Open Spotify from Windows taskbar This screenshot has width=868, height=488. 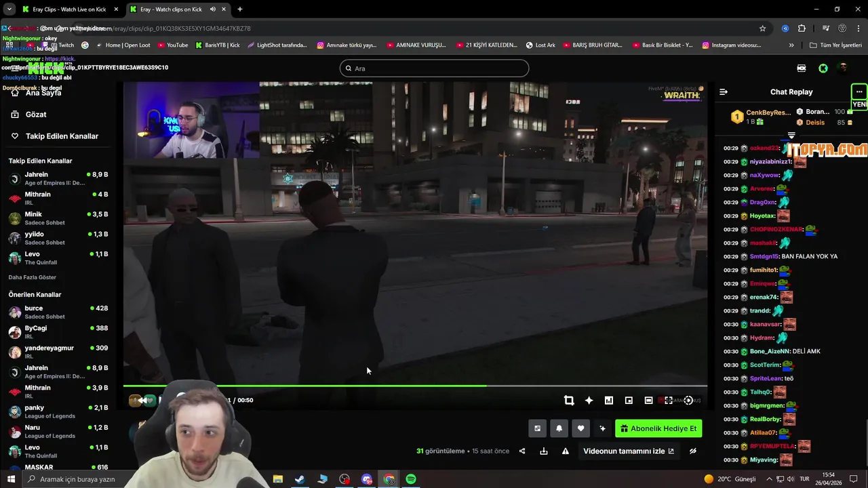tap(411, 479)
